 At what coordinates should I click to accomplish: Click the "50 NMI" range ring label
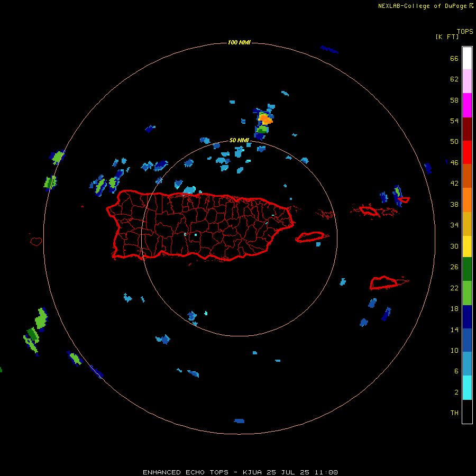coord(239,140)
